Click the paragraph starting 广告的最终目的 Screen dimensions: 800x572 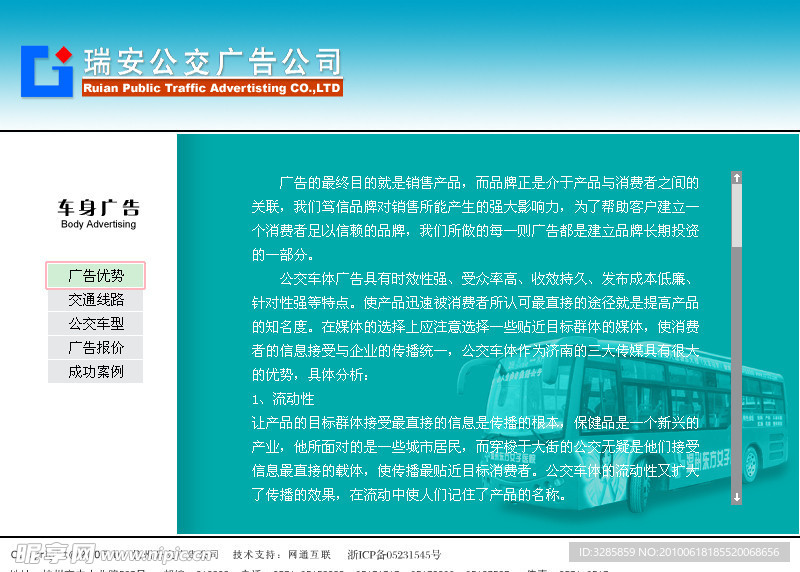click(x=475, y=218)
